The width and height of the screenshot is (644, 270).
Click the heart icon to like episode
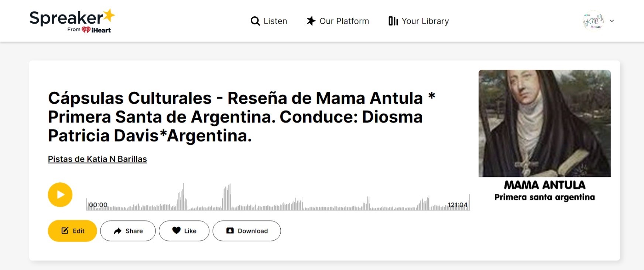(x=177, y=230)
